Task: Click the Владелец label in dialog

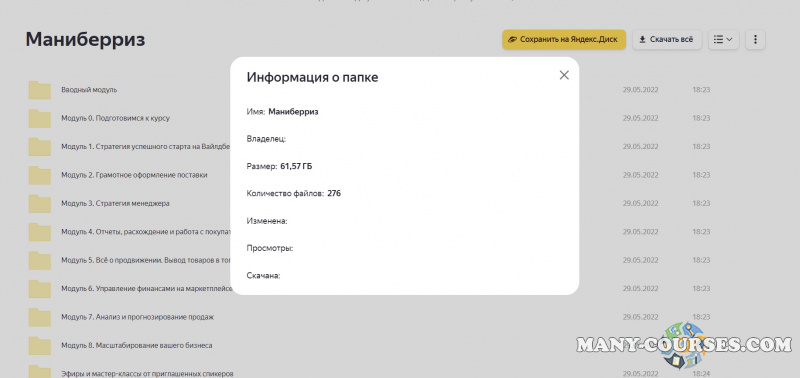Action: [266, 139]
